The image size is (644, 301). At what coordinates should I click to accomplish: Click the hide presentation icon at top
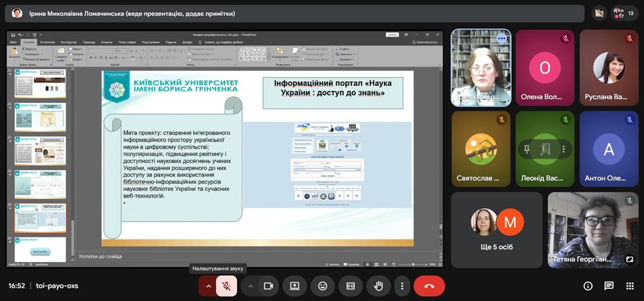point(600,13)
